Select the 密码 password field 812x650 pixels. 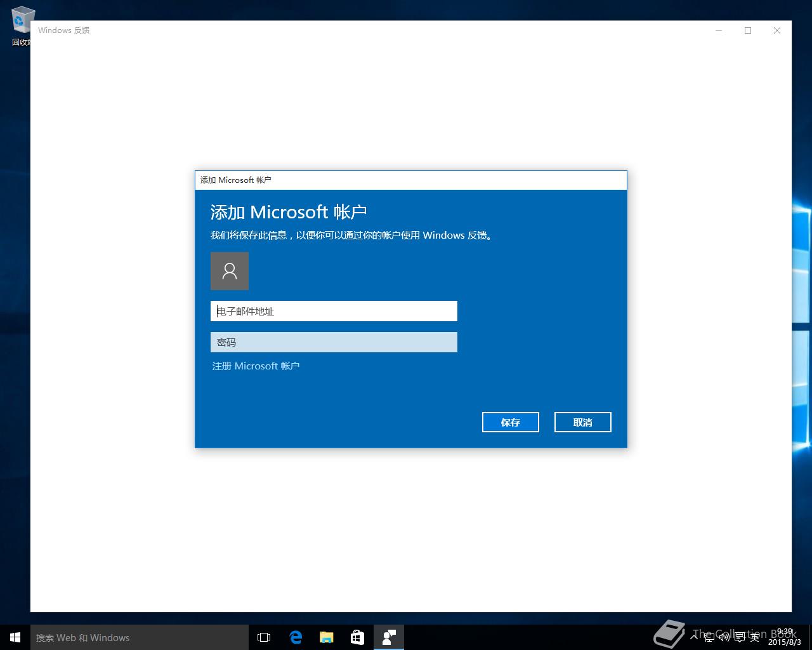[x=334, y=342]
